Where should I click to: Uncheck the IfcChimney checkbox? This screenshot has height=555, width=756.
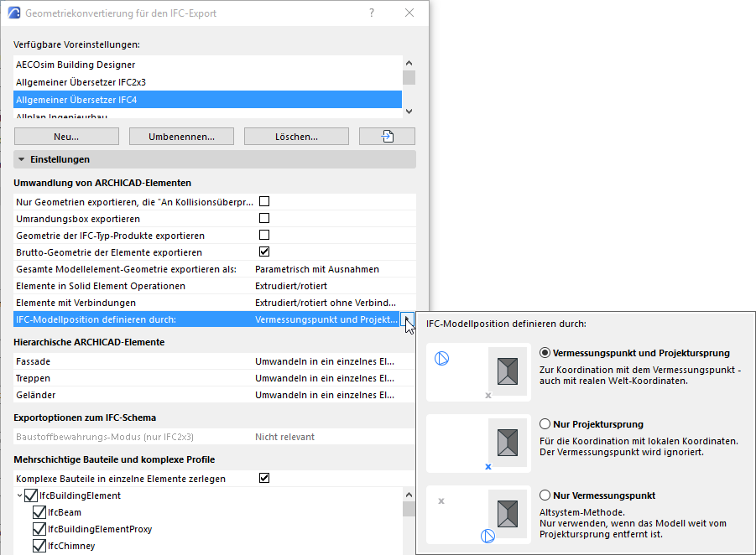[39, 546]
